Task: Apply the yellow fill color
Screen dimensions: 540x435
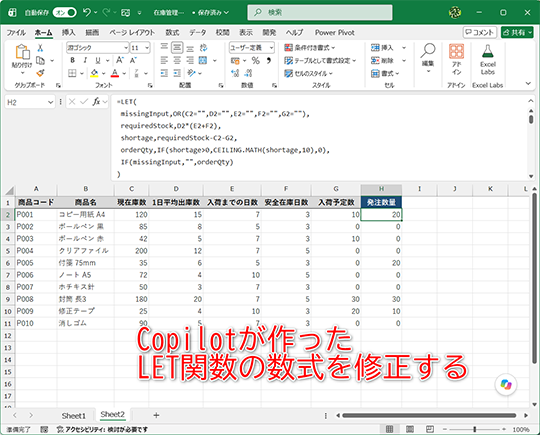Action: click(94, 73)
